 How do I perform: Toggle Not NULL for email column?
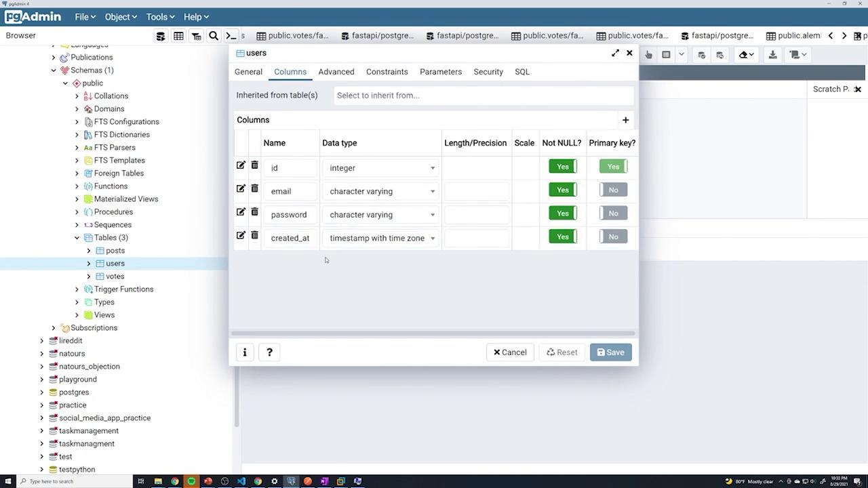[563, 190]
